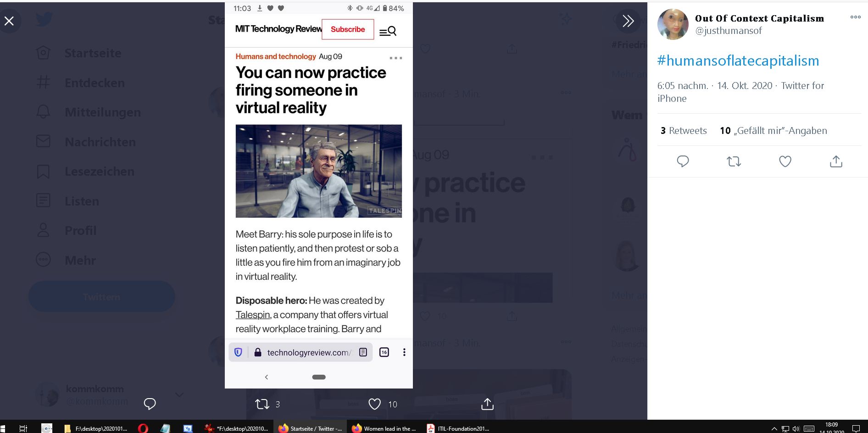
Task: Collapse the side panel with double chevron
Action: coord(629,21)
